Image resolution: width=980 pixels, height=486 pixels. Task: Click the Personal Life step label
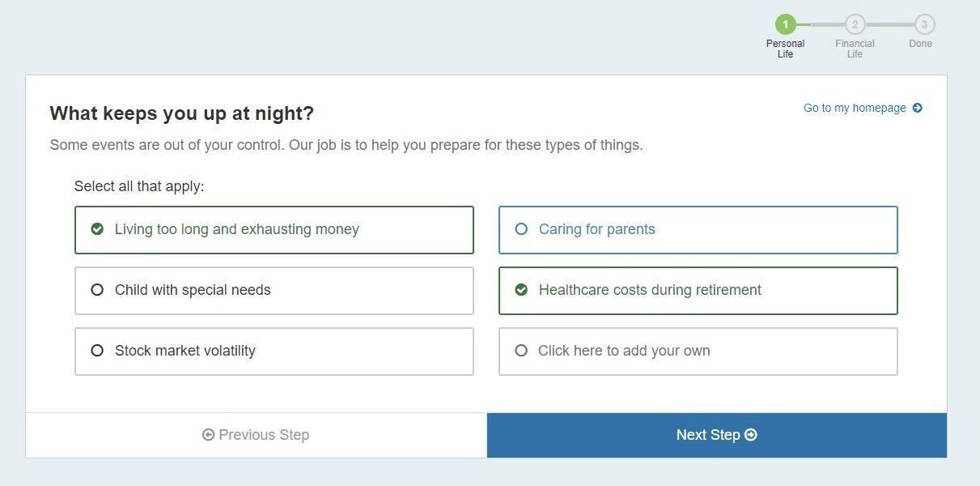point(785,49)
